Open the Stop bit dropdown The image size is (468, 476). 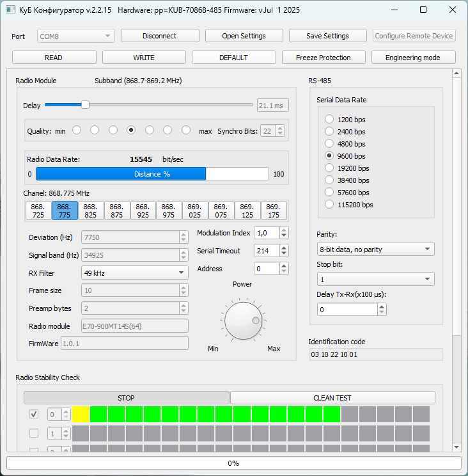click(375, 280)
